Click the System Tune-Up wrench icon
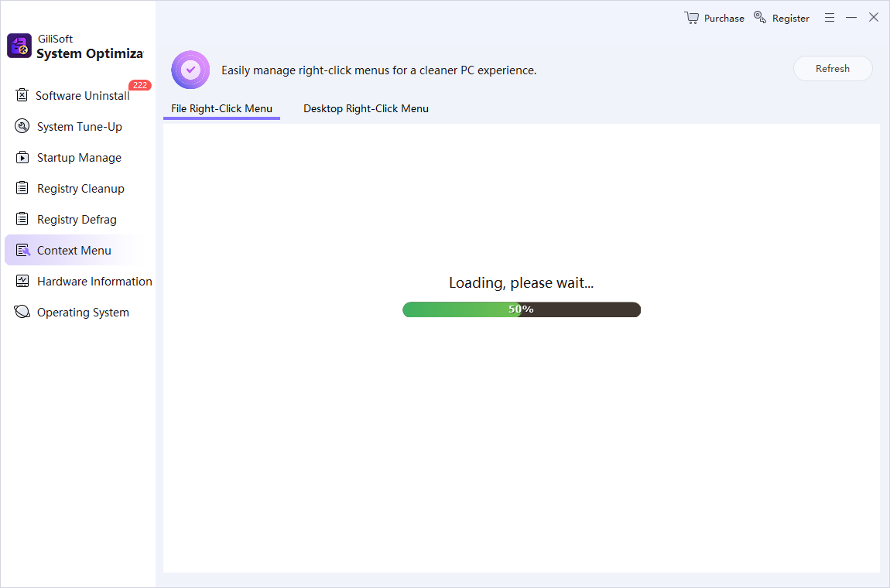890x588 pixels. [22, 126]
